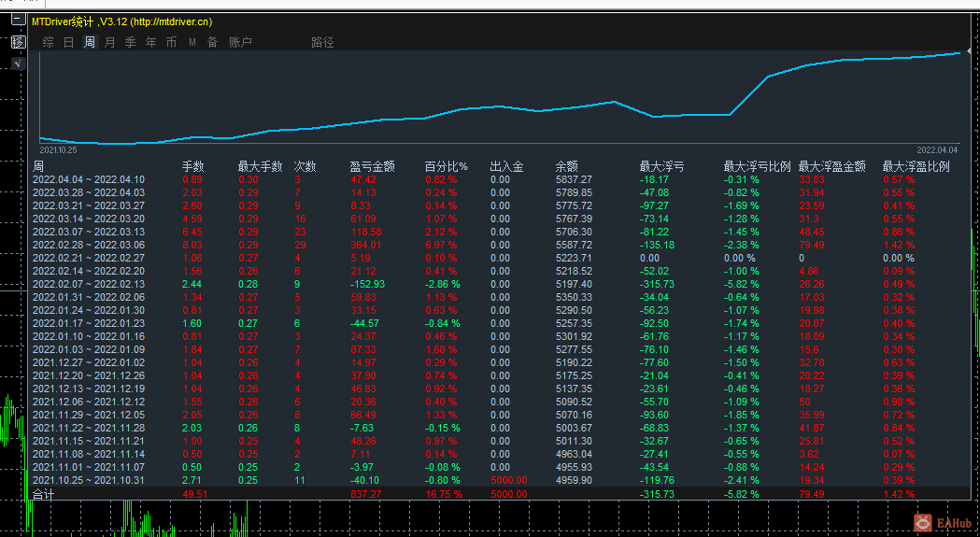This screenshot has width=980, height=537.
Task: Select the 2022.02.07 ~ 2022.02.13 week row
Action: click(498, 284)
